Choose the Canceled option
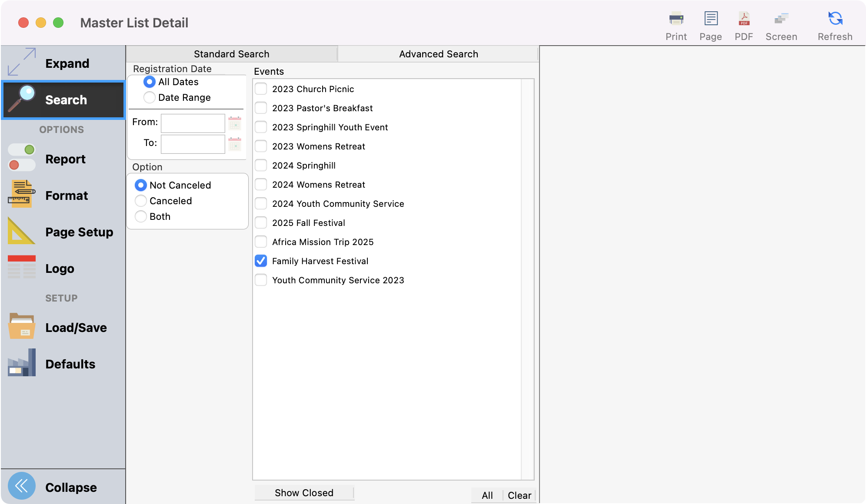This screenshot has height=504, width=866. click(140, 201)
